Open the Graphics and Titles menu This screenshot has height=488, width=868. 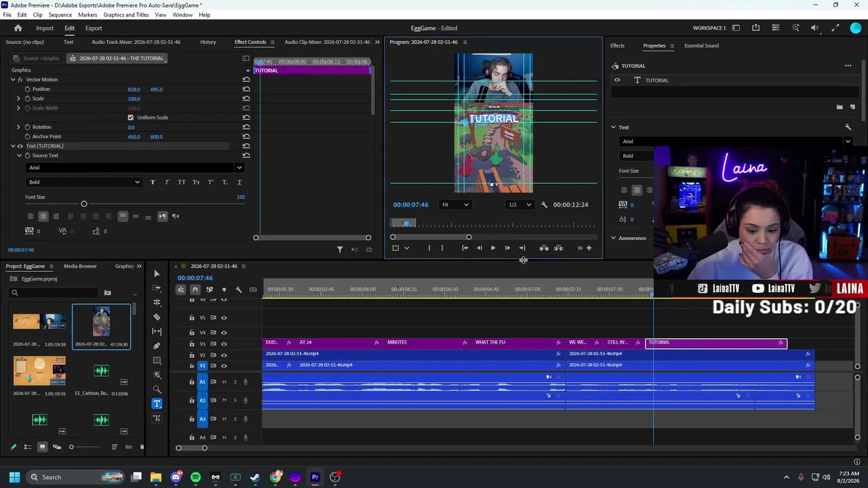(126, 15)
